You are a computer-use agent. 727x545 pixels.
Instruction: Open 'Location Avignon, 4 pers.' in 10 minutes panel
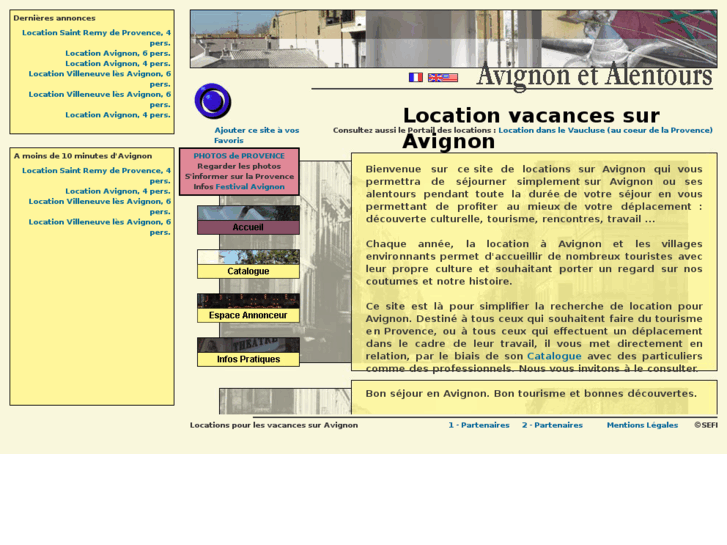[x=118, y=191]
